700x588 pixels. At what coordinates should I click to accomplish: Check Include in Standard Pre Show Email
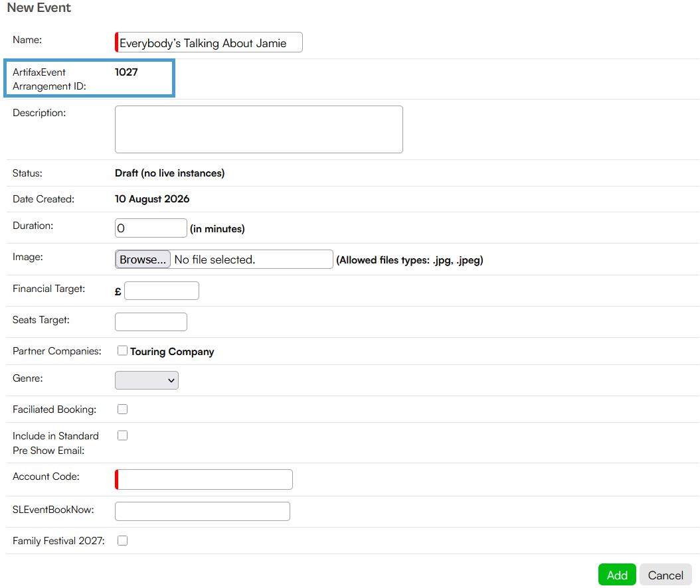122,435
